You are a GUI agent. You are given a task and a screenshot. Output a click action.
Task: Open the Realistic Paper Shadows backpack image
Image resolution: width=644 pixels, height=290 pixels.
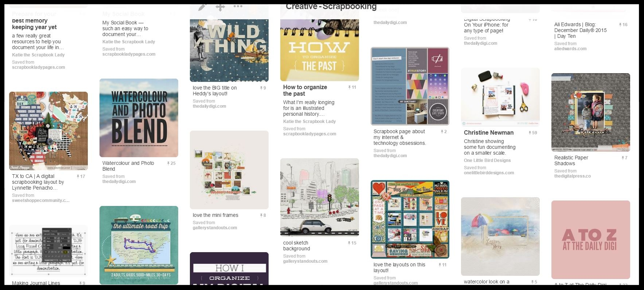[x=591, y=112]
